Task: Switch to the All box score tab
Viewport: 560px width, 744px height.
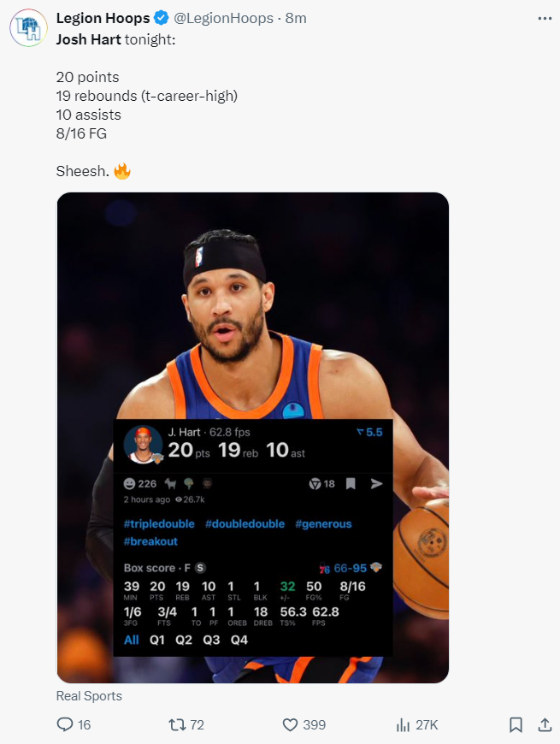Action: 131,640
